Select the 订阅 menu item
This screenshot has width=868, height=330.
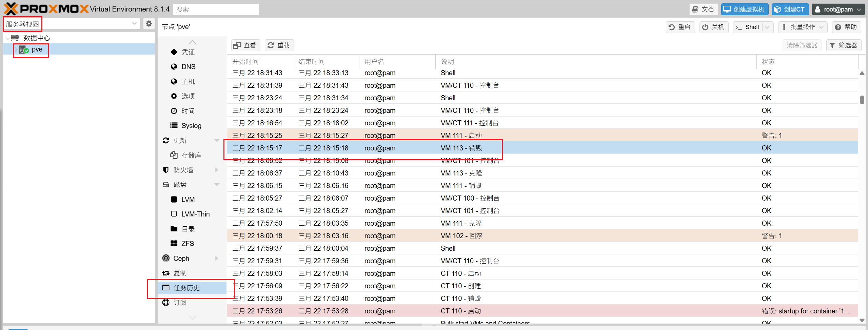(180, 303)
